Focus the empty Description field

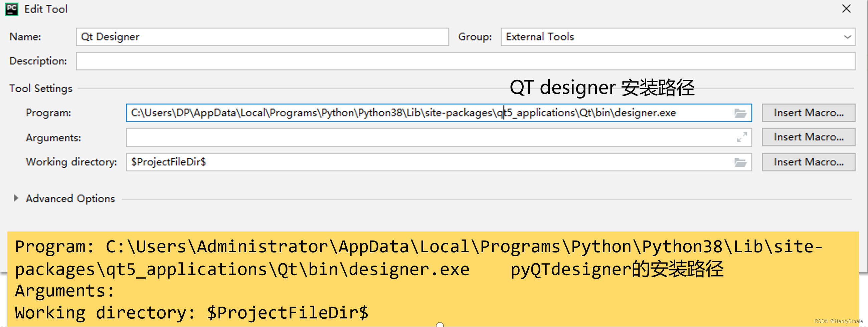465,61
